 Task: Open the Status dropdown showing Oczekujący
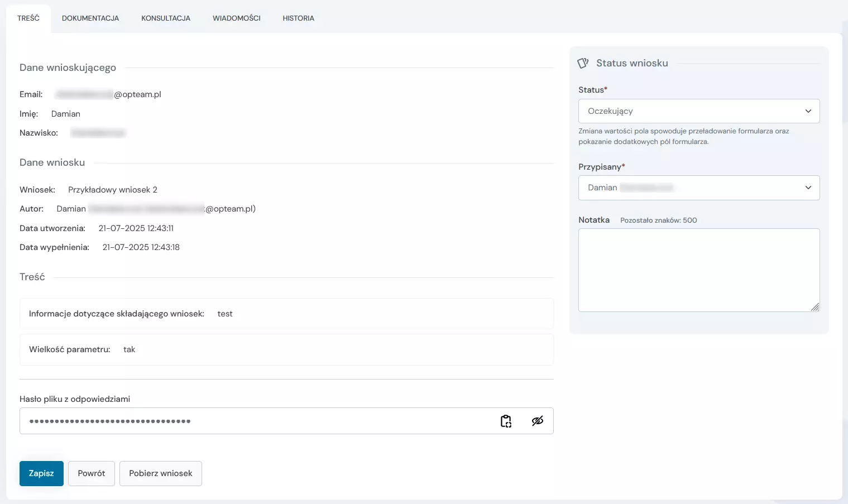pos(698,111)
